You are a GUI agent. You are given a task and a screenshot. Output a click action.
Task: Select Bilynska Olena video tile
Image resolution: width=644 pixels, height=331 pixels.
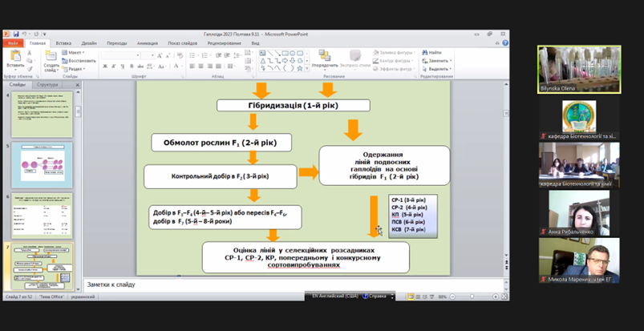click(579, 70)
